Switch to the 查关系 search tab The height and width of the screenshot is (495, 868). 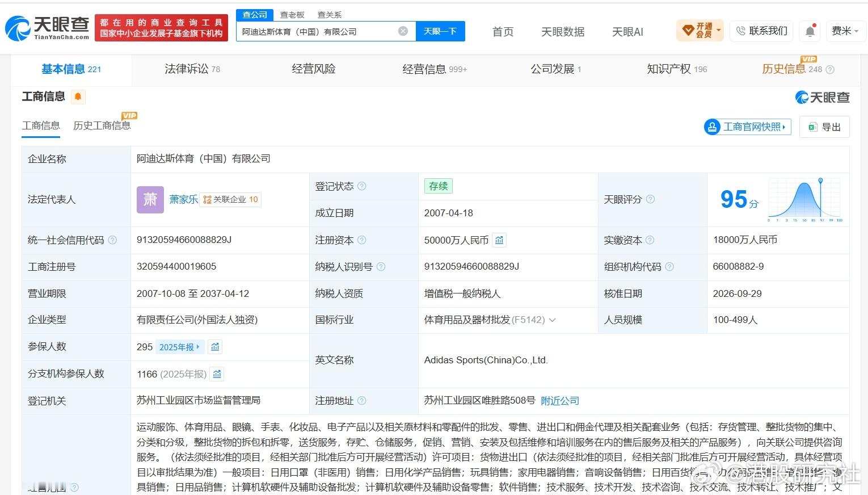coord(330,15)
